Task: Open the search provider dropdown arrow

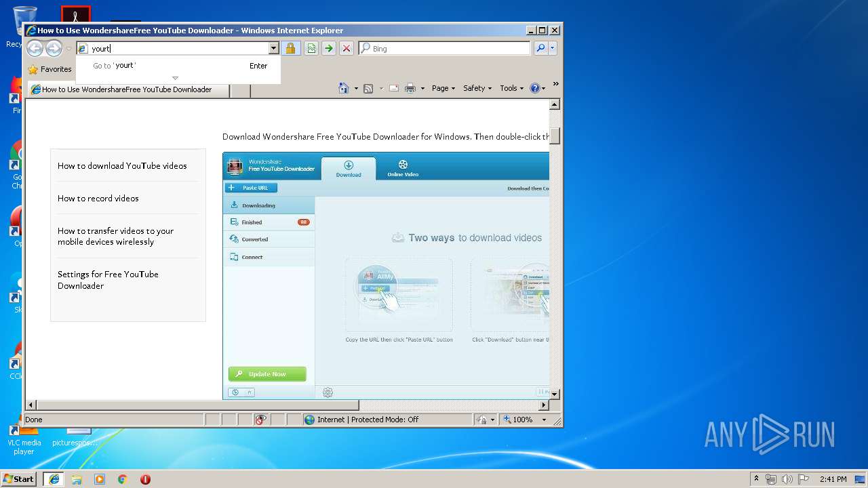Action: click(x=553, y=48)
